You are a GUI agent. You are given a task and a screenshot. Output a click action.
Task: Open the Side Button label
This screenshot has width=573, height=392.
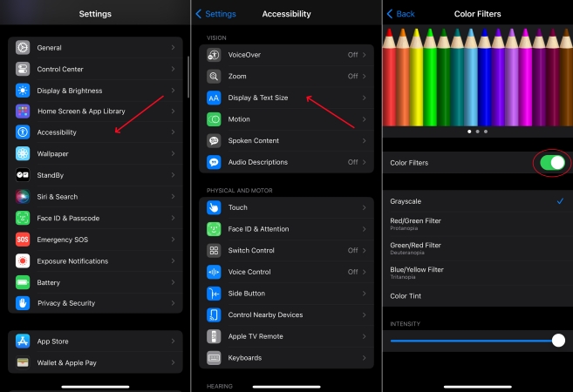pos(247,294)
